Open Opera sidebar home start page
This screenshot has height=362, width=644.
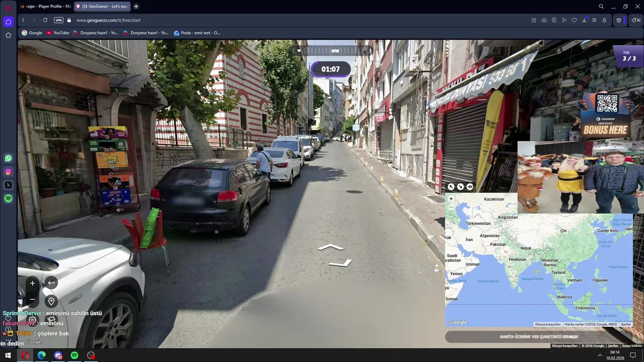[8, 22]
